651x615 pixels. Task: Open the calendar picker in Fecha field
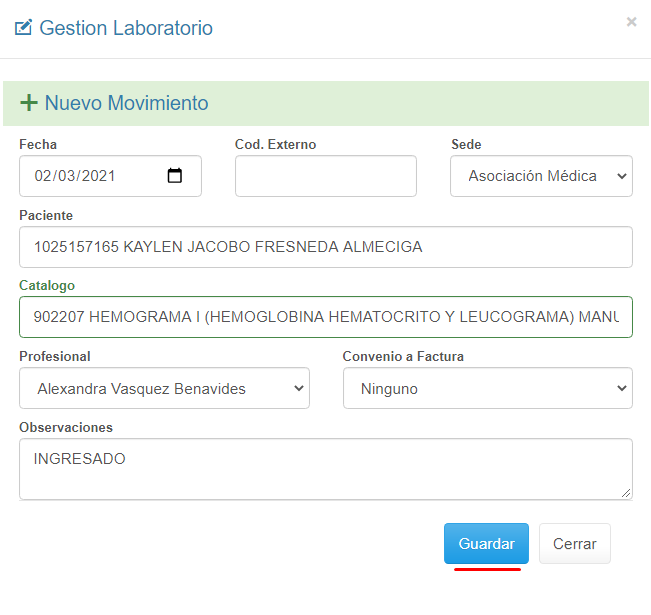(175, 176)
